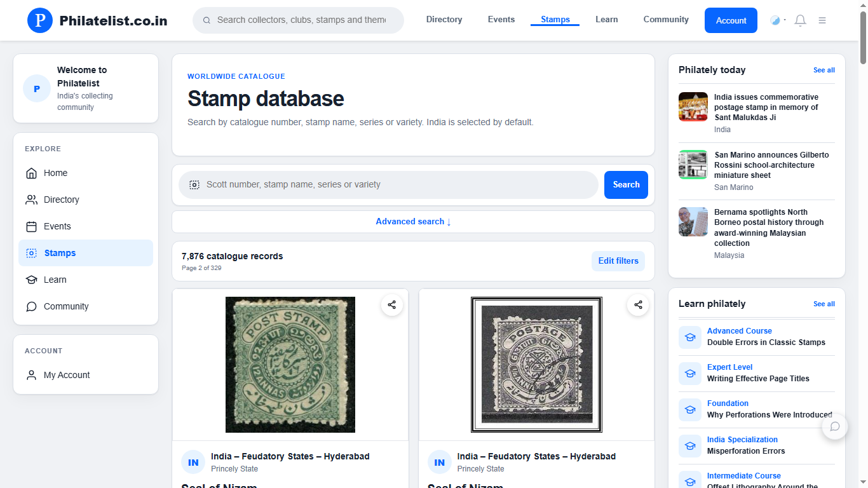Viewport: 868px width, 488px height.
Task: Open Bernama North Borneo postal history article
Action: 769,227
